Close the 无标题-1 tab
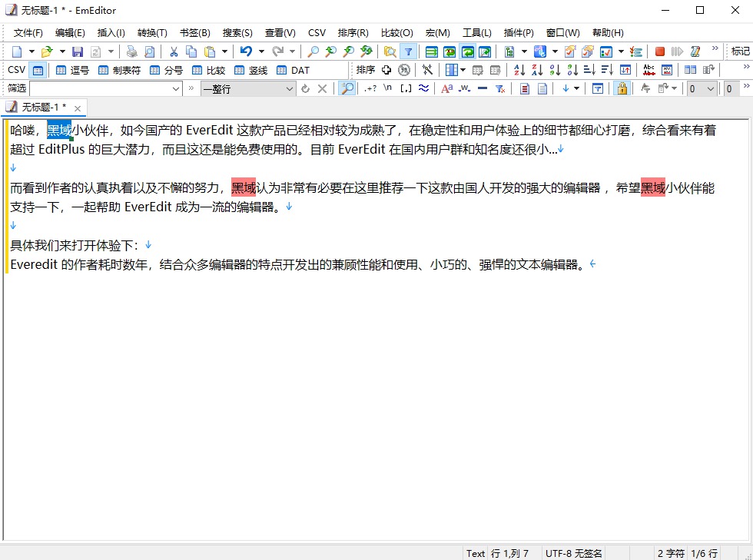Screen dimensions: 753x560 point(78,108)
